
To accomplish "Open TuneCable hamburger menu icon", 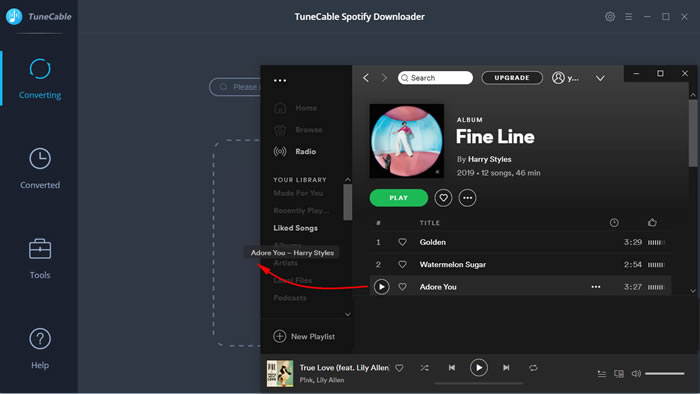I will tap(629, 17).
